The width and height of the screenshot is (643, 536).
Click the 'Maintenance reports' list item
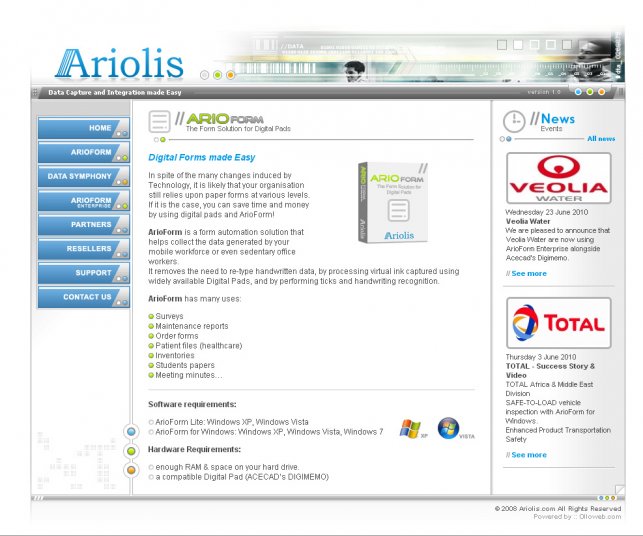pos(192,326)
